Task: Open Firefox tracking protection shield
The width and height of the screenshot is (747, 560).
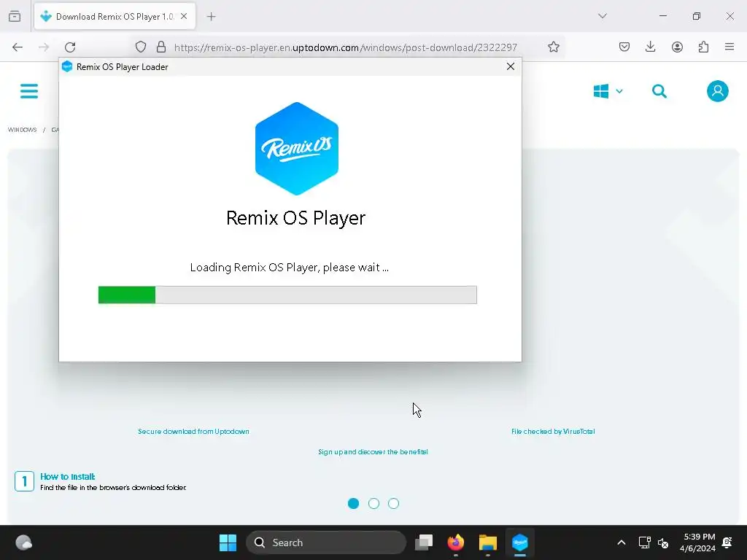Action: (x=141, y=47)
